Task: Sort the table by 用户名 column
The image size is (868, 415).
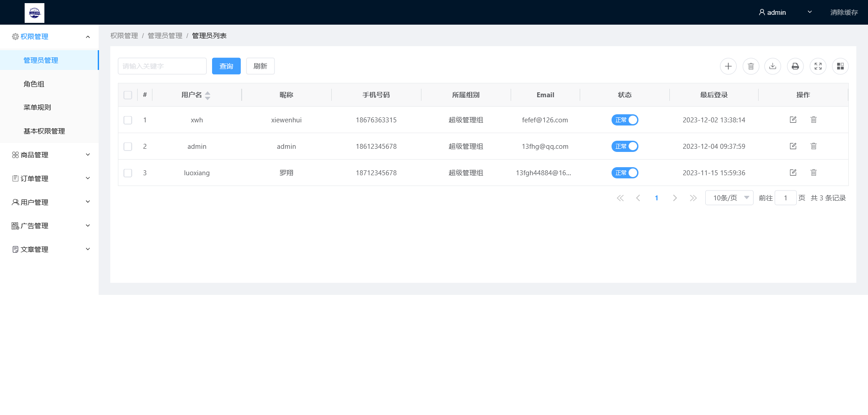Action: click(207, 95)
